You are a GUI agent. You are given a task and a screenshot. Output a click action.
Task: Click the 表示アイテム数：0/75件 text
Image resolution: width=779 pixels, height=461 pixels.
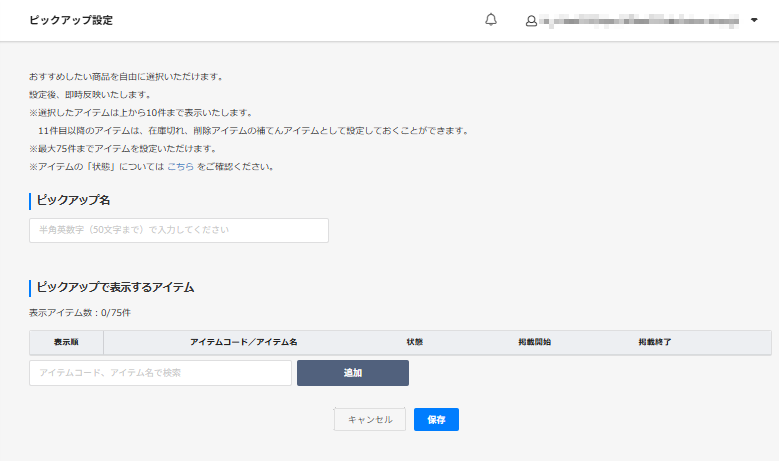point(80,313)
